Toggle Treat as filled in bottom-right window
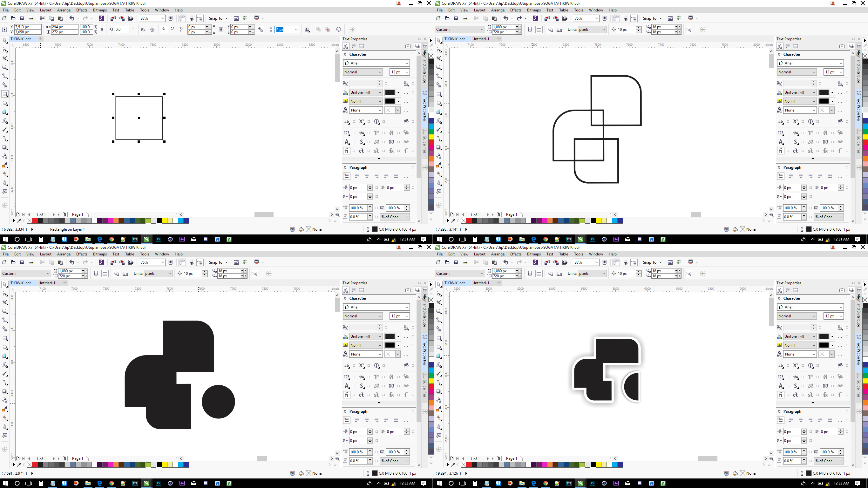The width and height of the screenshot is (868, 488). (689, 274)
